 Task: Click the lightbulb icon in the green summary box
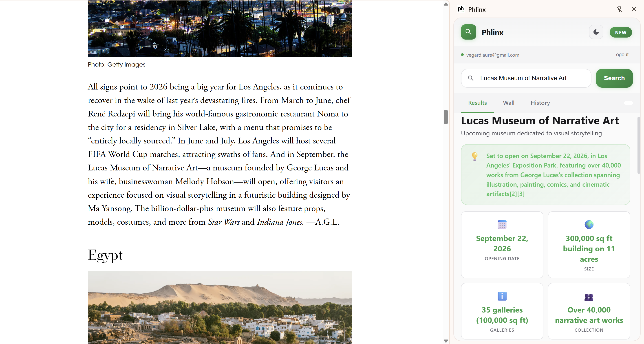pyautogui.click(x=474, y=157)
